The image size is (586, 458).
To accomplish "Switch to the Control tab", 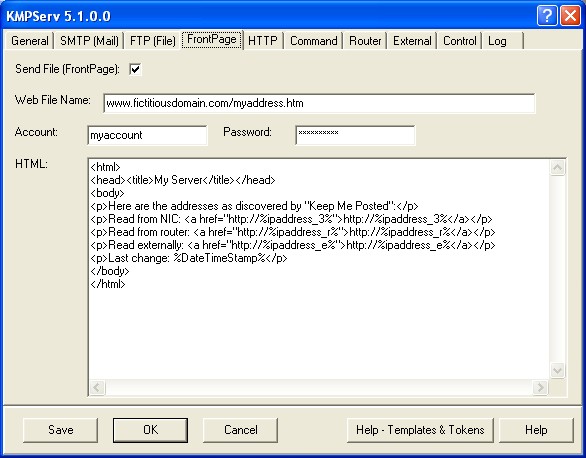I will [459, 41].
